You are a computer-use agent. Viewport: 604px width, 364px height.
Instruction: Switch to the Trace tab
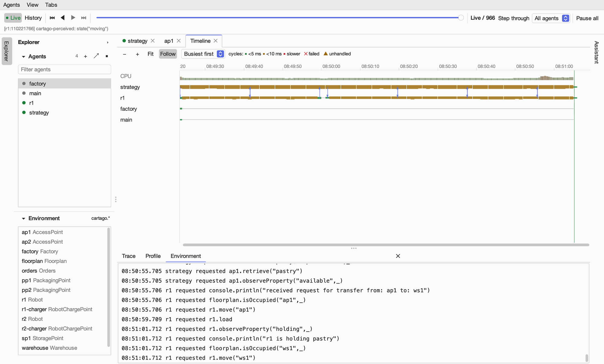point(129,256)
